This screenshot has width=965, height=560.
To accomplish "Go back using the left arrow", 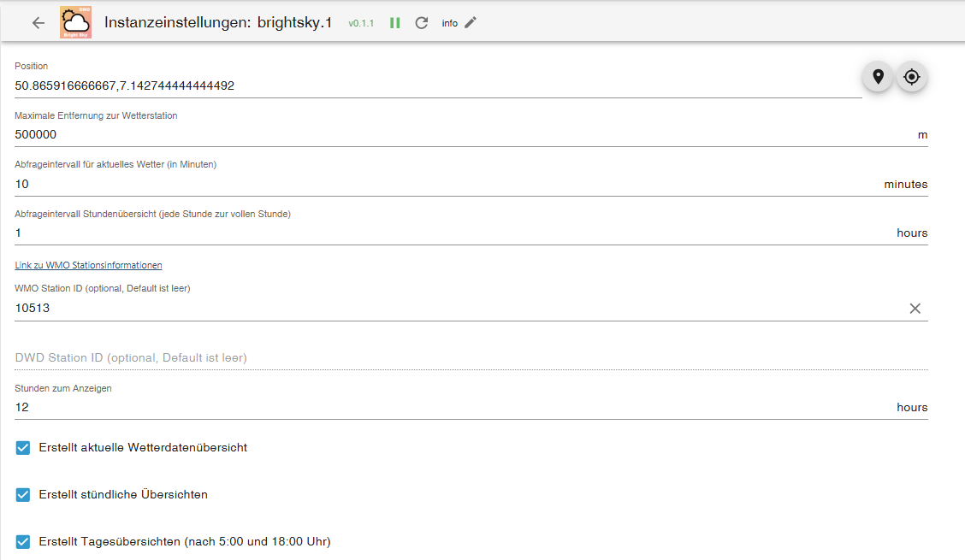I will pyautogui.click(x=38, y=23).
